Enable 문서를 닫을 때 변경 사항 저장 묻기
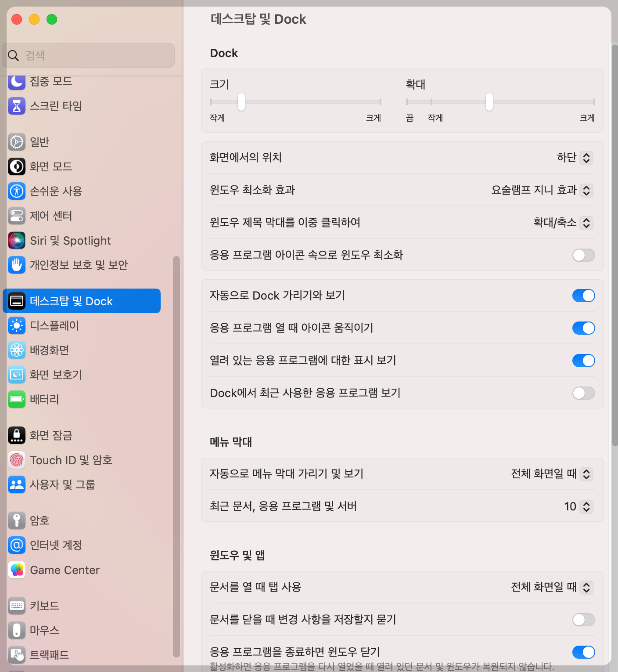The width and height of the screenshot is (618, 672). click(x=583, y=620)
